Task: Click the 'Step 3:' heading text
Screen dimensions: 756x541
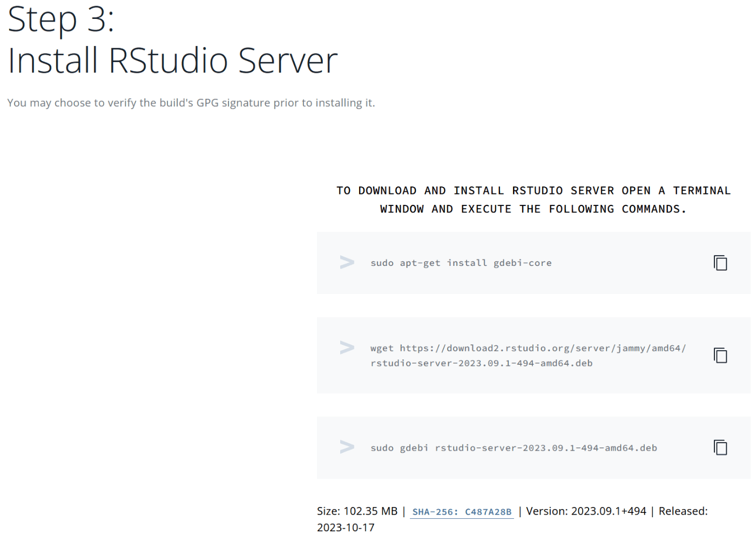Action: pos(60,19)
